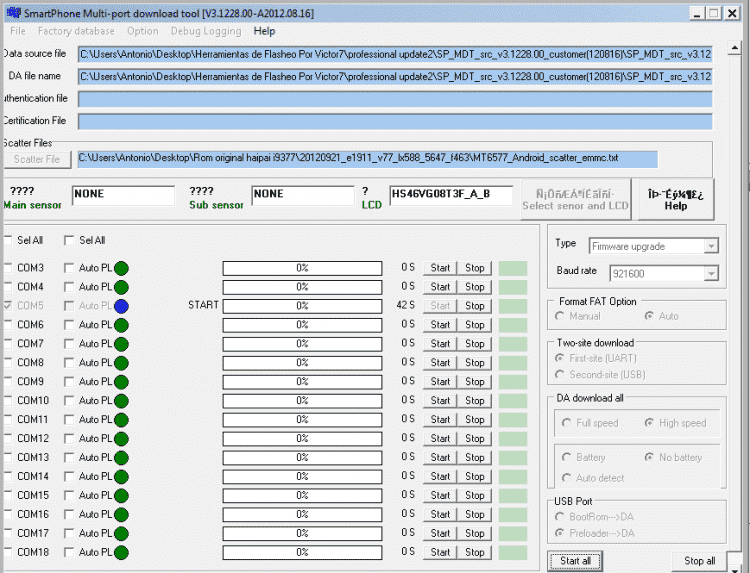Click the green status indicator for COM4
This screenshot has height=573, width=750.
(x=121, y=287)
